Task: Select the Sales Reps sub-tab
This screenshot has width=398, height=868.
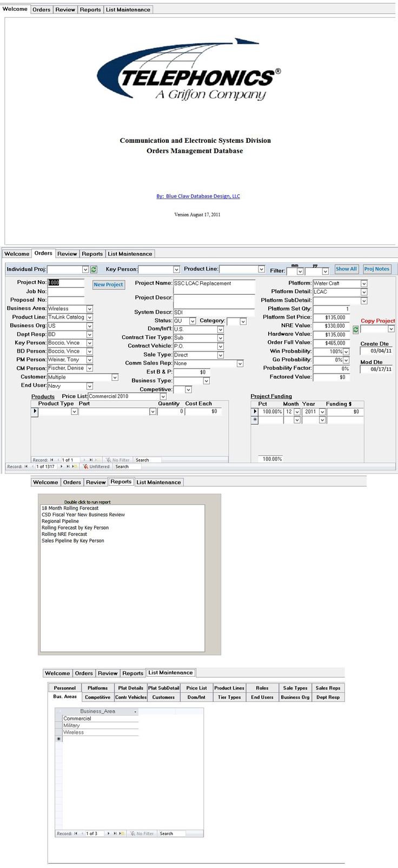Action: pos(328,688)
